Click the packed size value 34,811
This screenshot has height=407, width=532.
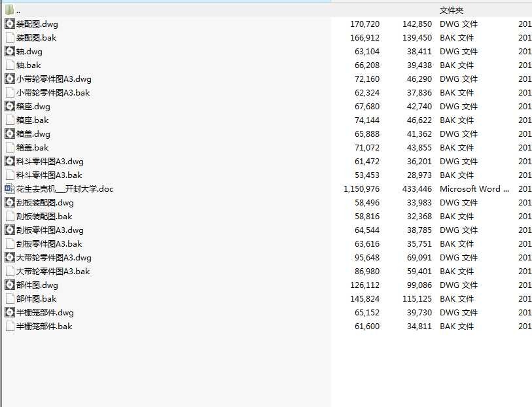[x=419, y=327]
